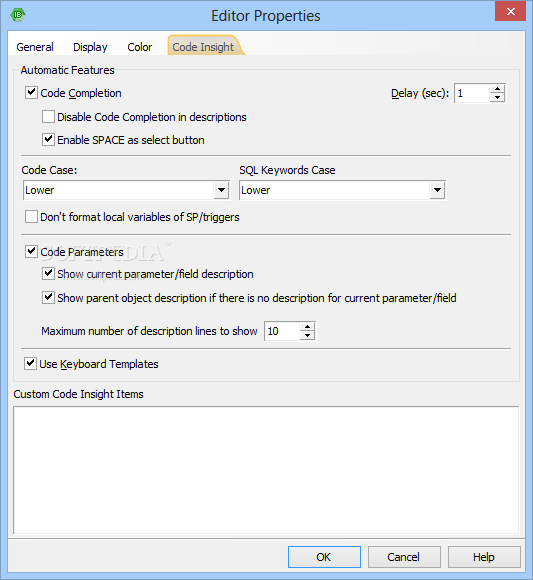
Task: Click the Delay (sec): label
Action: click(420, 93)
